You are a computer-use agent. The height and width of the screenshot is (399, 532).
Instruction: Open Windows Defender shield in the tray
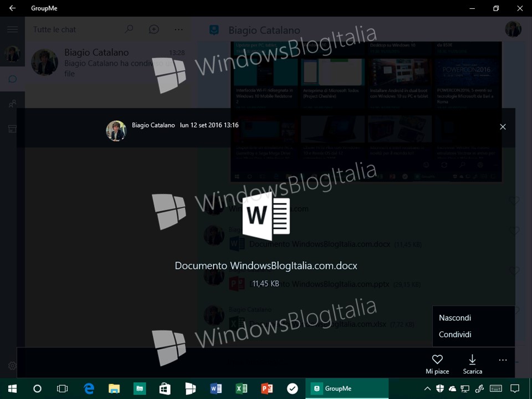click(x=440, y=388)
